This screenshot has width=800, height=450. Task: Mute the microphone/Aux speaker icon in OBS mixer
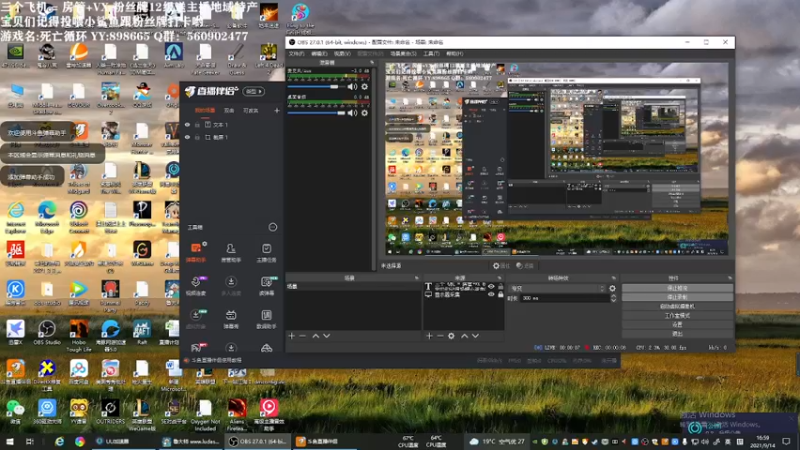(x=352, y=87)
